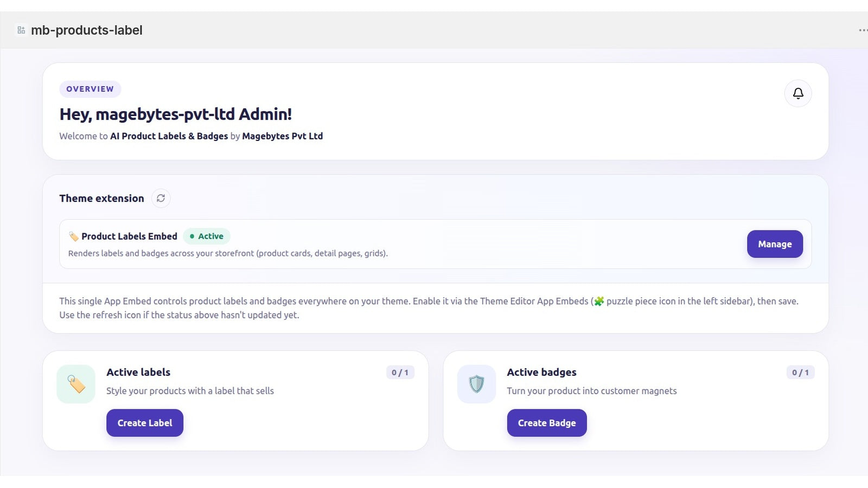The image size is (868, 488).
Task: Click the Product Labels Embed title
Action: pos(129,236)
